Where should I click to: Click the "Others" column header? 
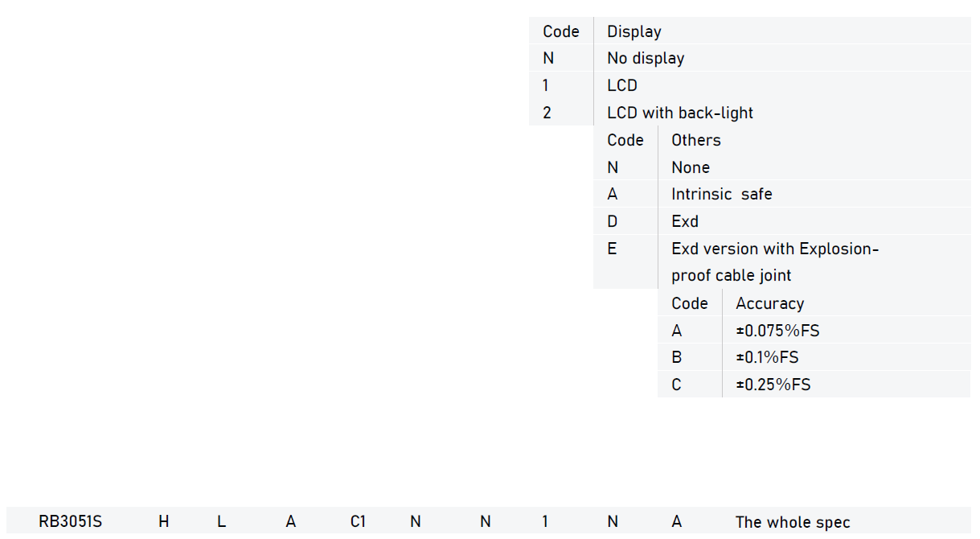tap(696, 140)
